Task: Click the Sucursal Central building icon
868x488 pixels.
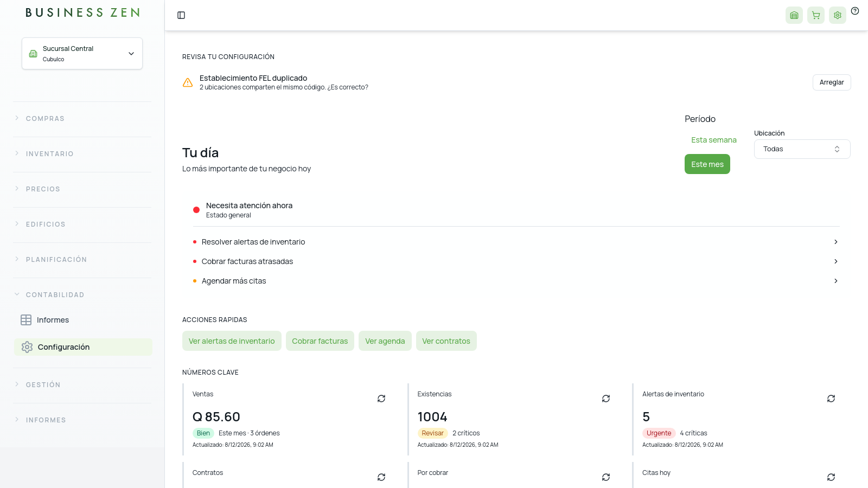Action: click(x=33, y=54)
